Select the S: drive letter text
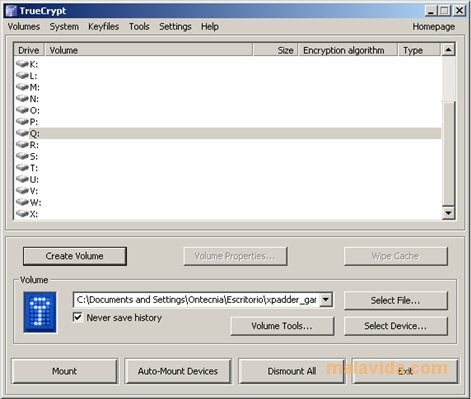Image resolution: width=471 pixels, height=399 pixels. click(x=34, y=156)
